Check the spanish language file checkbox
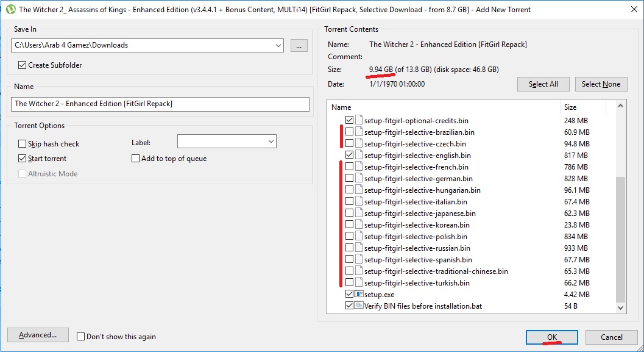644x352 pixels. point(349,259)
